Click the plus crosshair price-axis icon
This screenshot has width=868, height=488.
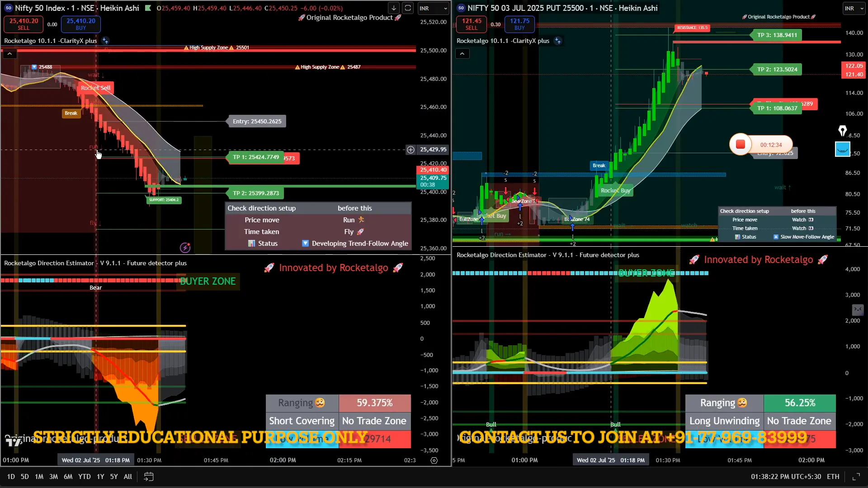(410, 150)
